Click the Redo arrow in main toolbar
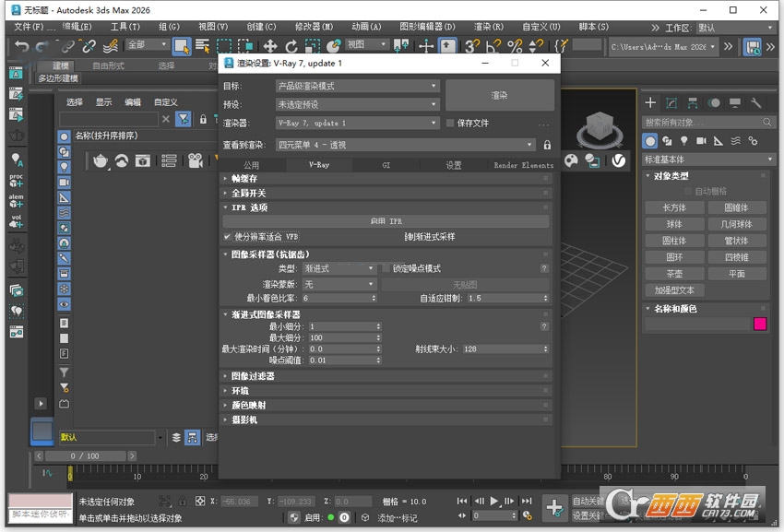Viewport: 784px width, 532px height. point(42,46)
